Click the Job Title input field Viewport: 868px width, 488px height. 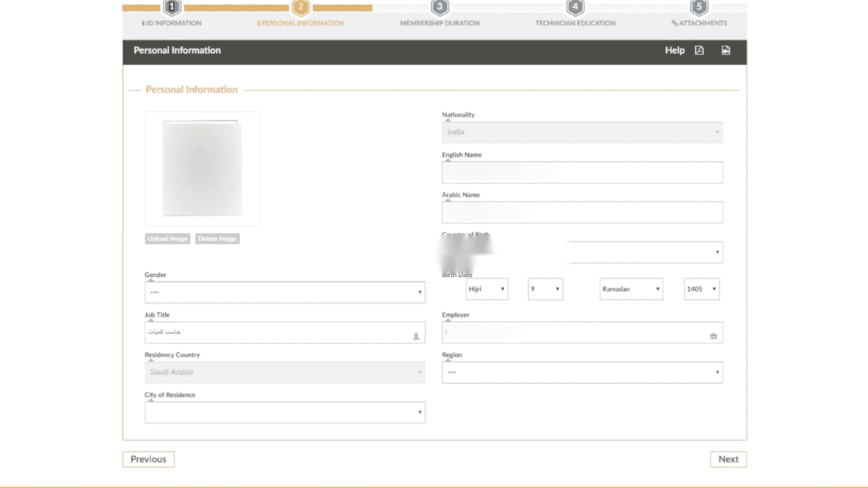click(285, 333)
